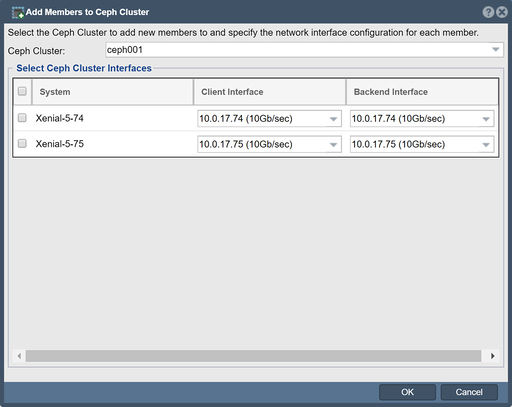
Task: Click the help question mark icon
Action: coord(488,12)
